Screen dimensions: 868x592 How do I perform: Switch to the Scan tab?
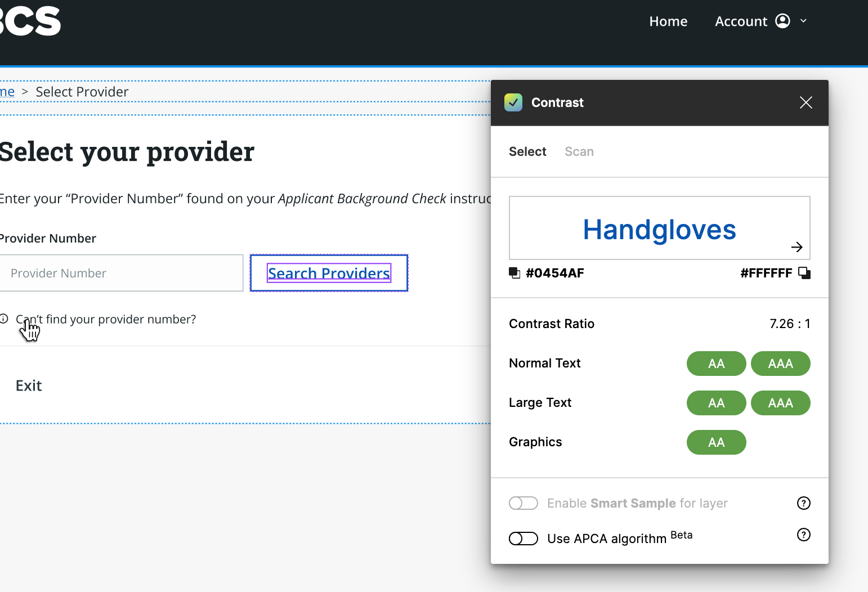[x=579, y=151]
